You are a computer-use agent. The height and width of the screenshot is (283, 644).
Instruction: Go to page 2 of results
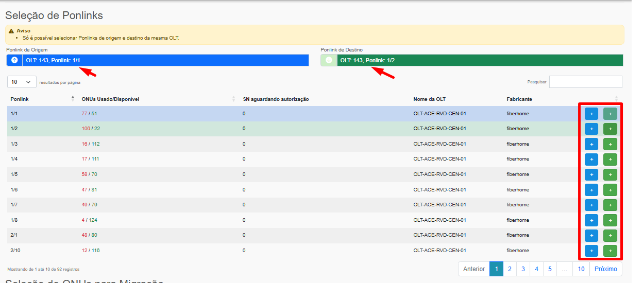click(510, 269)
